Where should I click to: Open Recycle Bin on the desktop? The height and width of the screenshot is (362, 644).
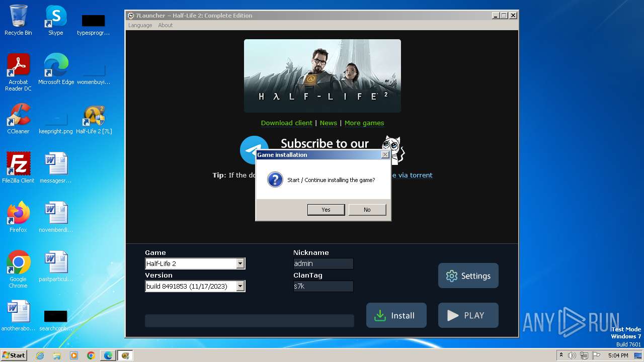(x=18, y=21)
